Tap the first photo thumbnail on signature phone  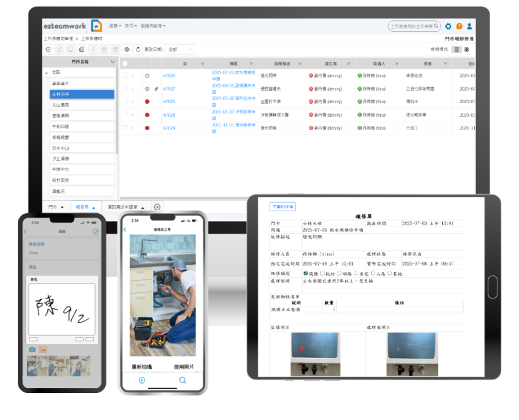click(37, 366)
